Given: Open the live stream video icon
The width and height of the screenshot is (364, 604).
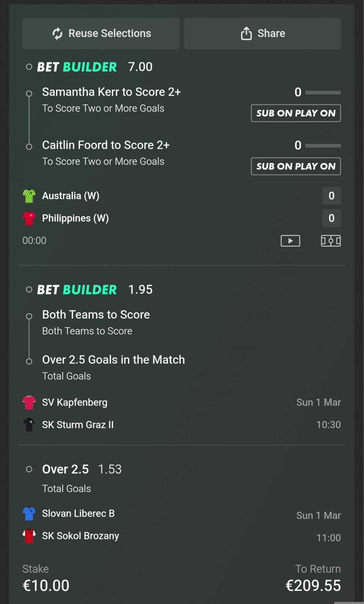Looking at the screenshot, I should (290, 241).
